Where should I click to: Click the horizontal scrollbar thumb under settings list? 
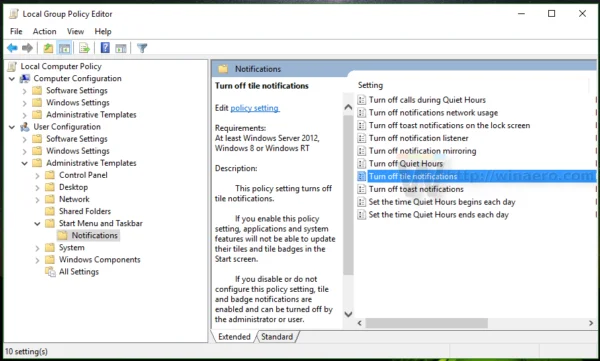pos(427,323)
